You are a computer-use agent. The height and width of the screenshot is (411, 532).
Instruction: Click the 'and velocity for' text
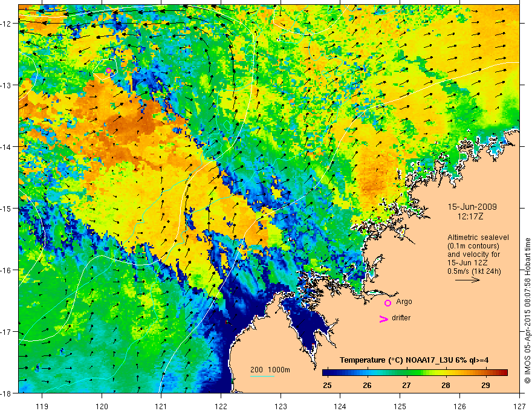(473, 254)
